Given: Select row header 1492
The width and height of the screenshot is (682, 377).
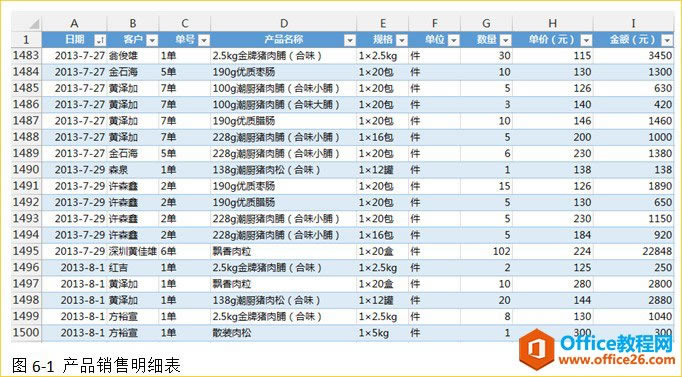Looking at the screenshot, I should (x=26, y=202).
